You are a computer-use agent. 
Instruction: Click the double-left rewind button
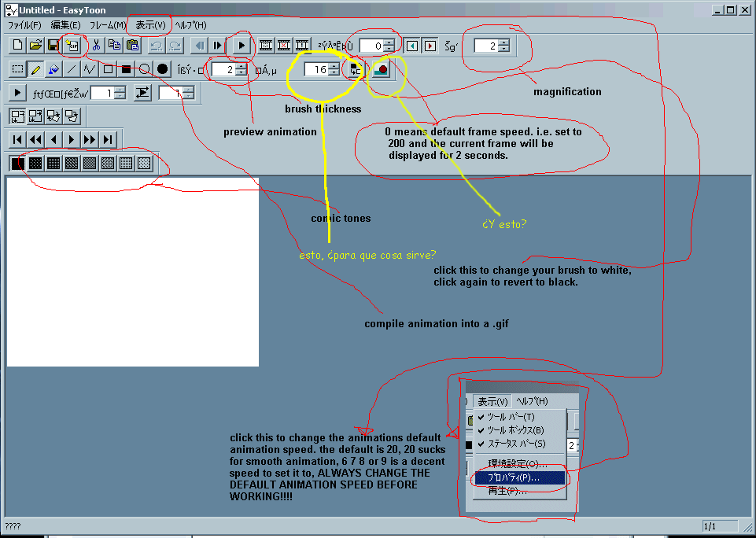(x=35, y=140)
